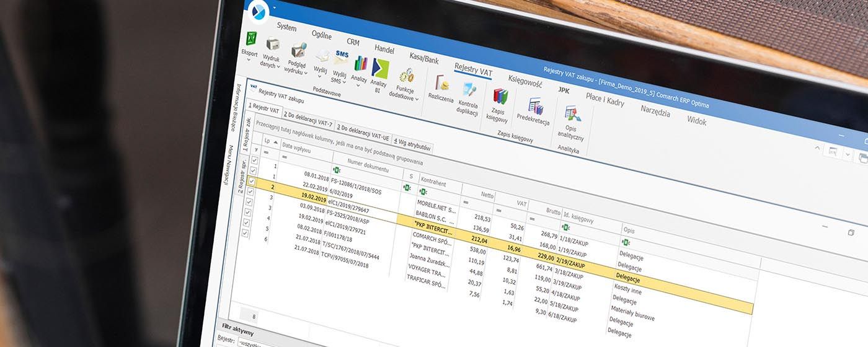Screen dimensions: 868x347
Task: Expand the Funkcje dodatkowe dropdown
Action: [417, 99]
